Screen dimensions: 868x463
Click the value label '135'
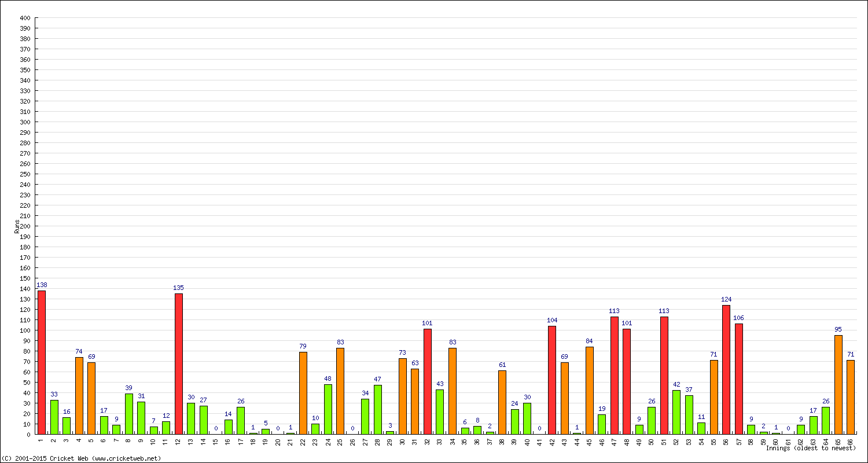(179, 288)
